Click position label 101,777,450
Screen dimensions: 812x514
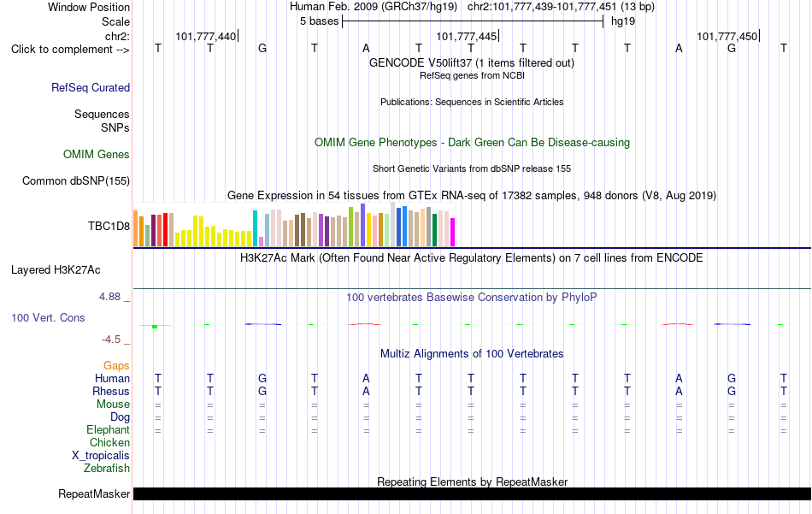(x=727, y=36)
